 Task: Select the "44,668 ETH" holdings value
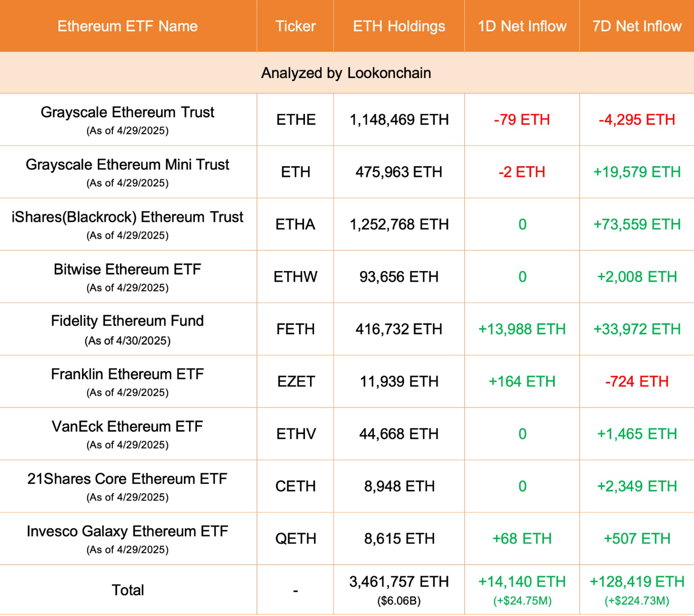click(399, 434)
